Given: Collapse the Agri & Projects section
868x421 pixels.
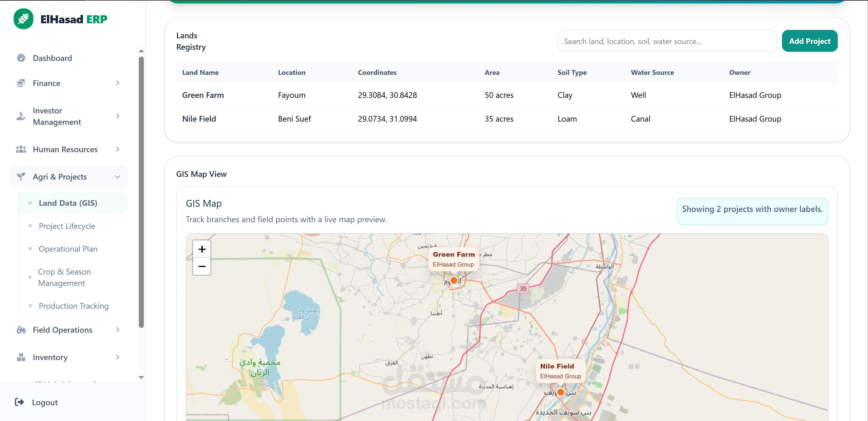Looking at the screenshot, I should pyautogui.click(x=118, y=177).
